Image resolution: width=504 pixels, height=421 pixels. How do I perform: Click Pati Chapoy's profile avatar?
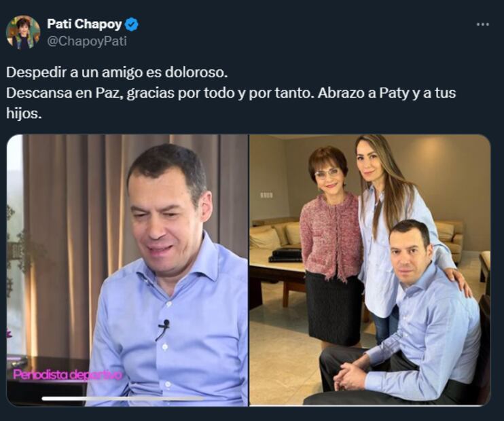point(23,32)
